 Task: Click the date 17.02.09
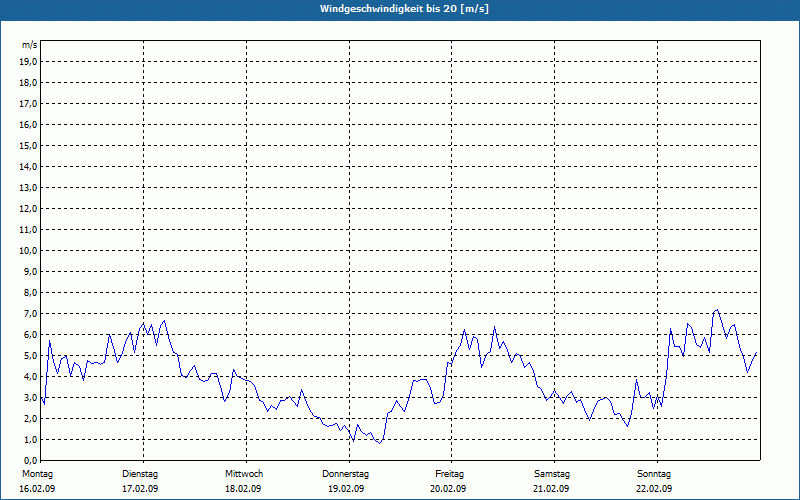pyautogui.click(x=140, y=489)
